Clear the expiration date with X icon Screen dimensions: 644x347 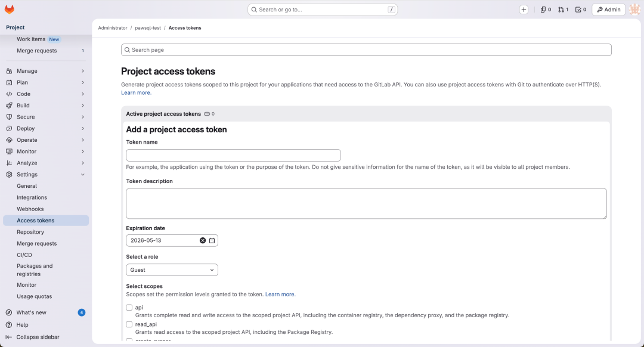pyautogui.click(x=203, y=241)
